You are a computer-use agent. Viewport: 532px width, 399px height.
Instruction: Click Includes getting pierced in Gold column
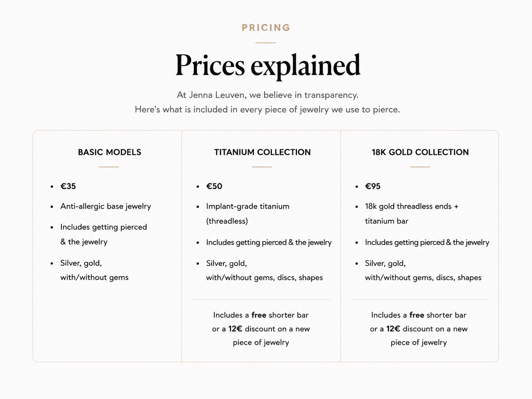[x=427, y=242]
